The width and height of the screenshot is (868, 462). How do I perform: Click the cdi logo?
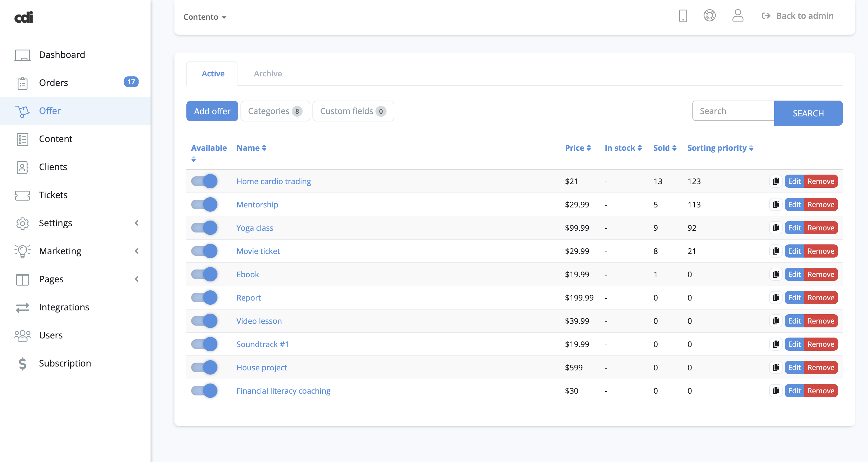click(x=24, y=17)
